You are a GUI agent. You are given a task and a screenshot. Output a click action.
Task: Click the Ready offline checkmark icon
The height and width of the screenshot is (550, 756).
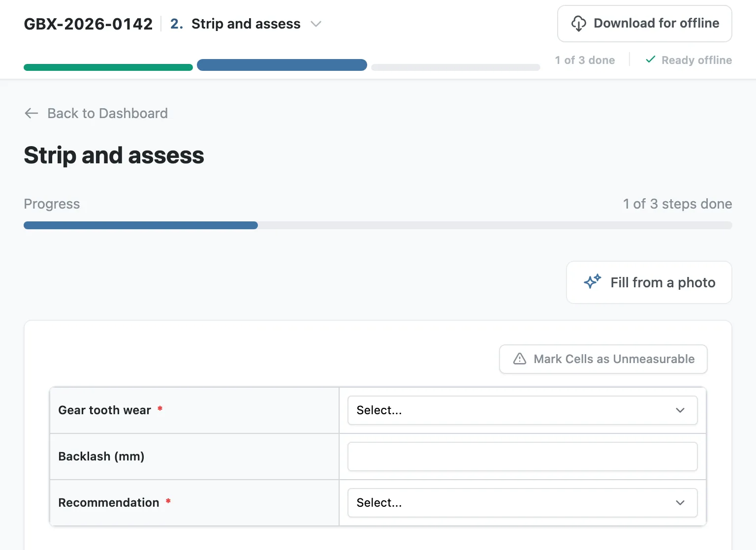coord(651,60)
